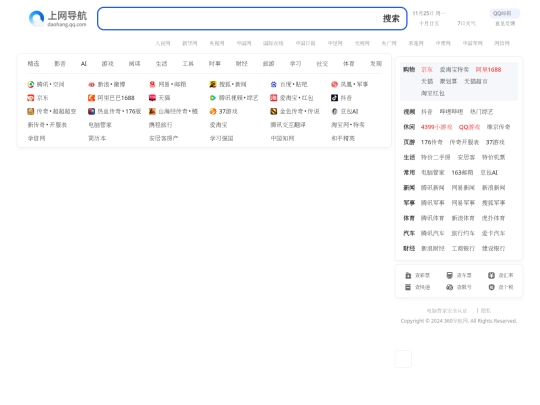Click the 查车票 train icon

[x=449, y=275]
